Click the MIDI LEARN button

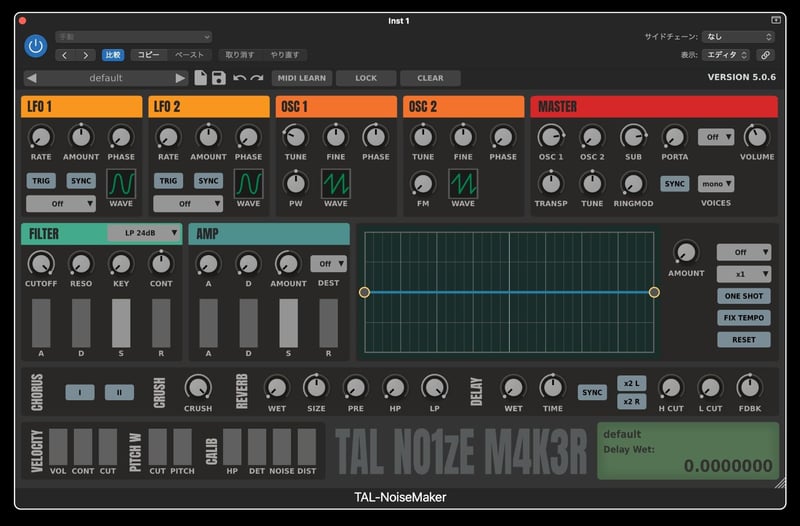click(x=302, y=78)
